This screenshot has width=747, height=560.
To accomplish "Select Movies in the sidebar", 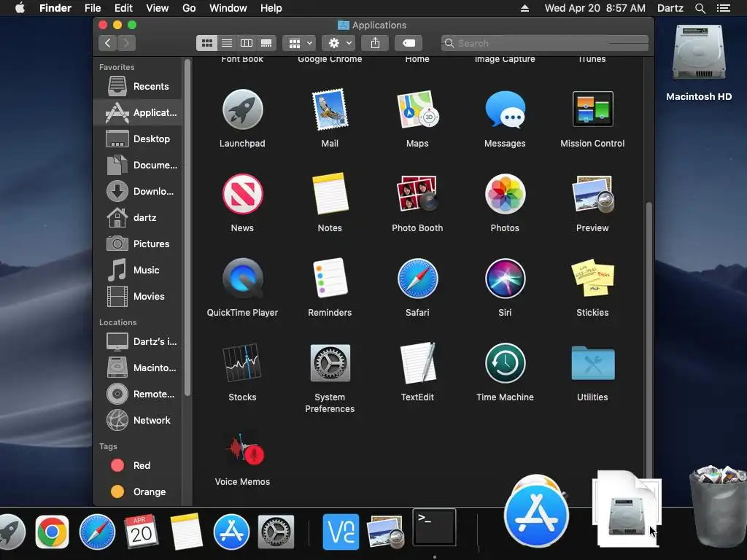I will [138, 296].
